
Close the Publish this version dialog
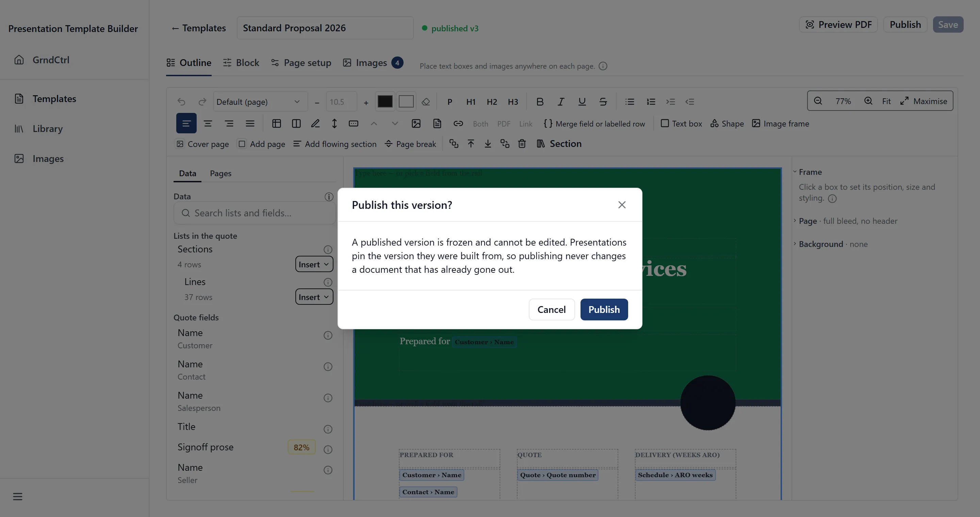[622, 205]
